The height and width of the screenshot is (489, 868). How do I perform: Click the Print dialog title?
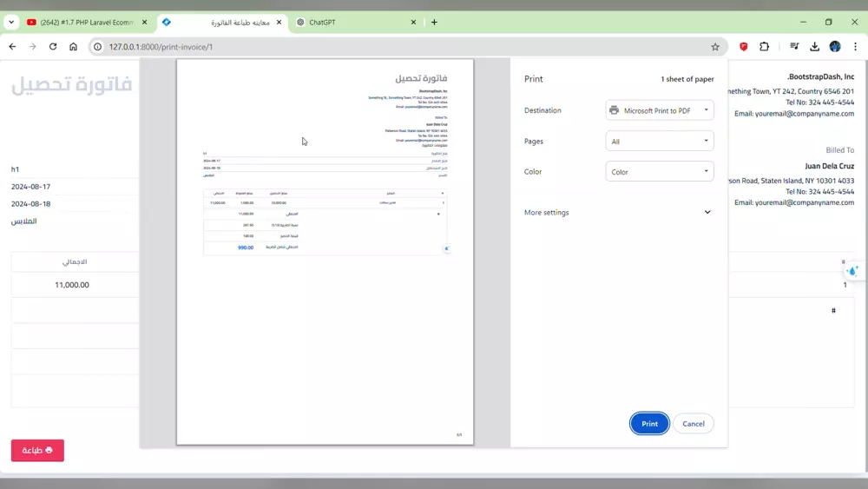[x=534, y=79]
